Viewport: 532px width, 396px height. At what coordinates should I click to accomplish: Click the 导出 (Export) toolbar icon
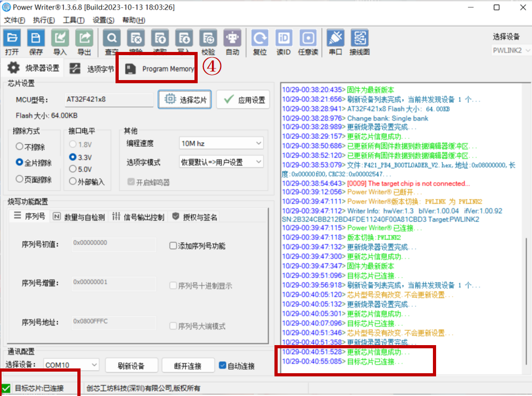84,38
